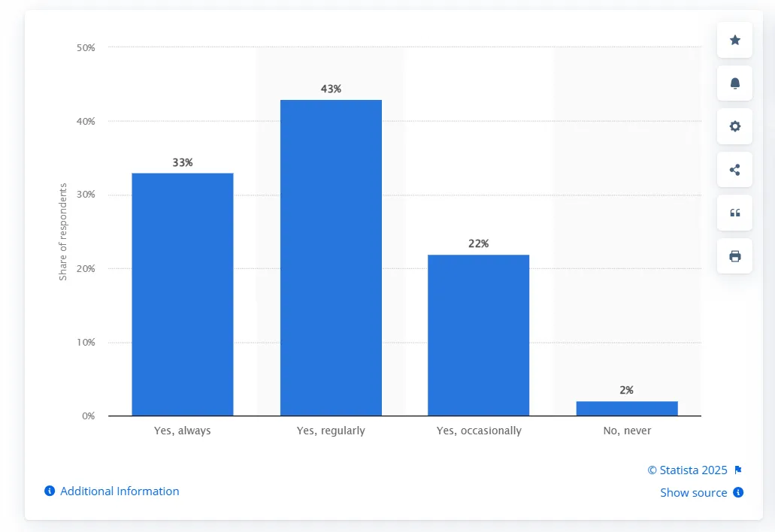Open chart settings with the gear icon
Viewport: 775px width, 532px height.
[734, 126]
